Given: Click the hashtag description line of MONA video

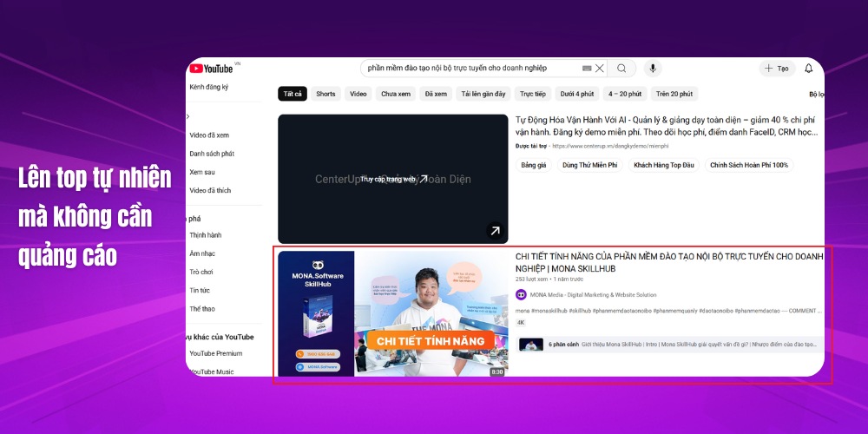Looking at the screenshot, I should [x=667, y=311].
